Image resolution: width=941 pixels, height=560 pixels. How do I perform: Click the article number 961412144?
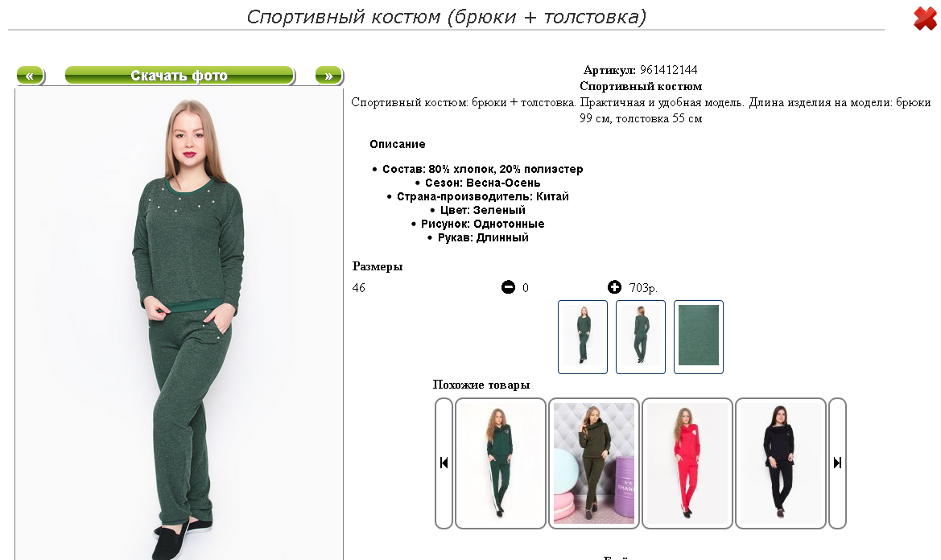(x=669, y=70)
